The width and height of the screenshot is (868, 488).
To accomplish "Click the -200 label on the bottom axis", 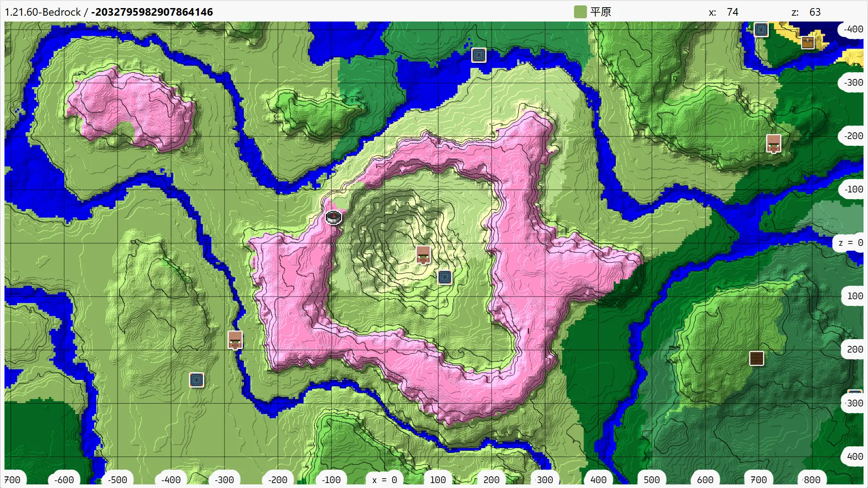I will tap(278, 479).
